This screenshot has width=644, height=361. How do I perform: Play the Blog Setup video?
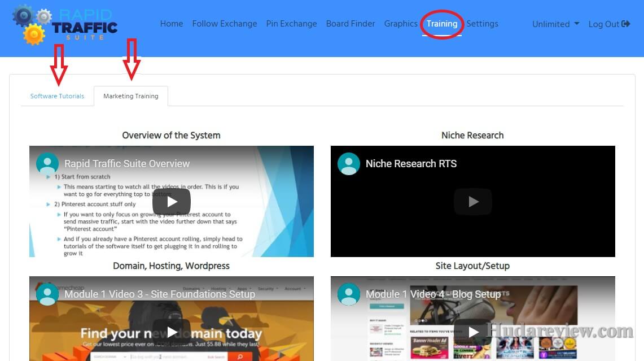click(x=473, y=332)
